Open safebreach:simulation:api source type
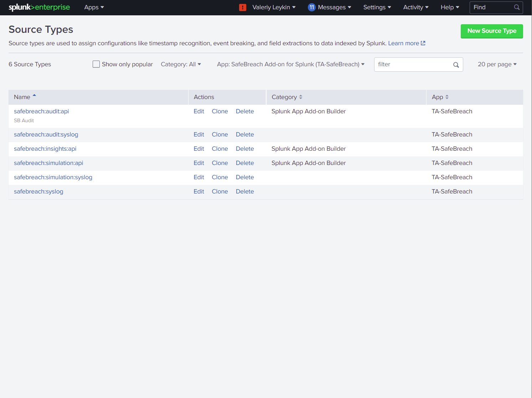 coord(48,163)
